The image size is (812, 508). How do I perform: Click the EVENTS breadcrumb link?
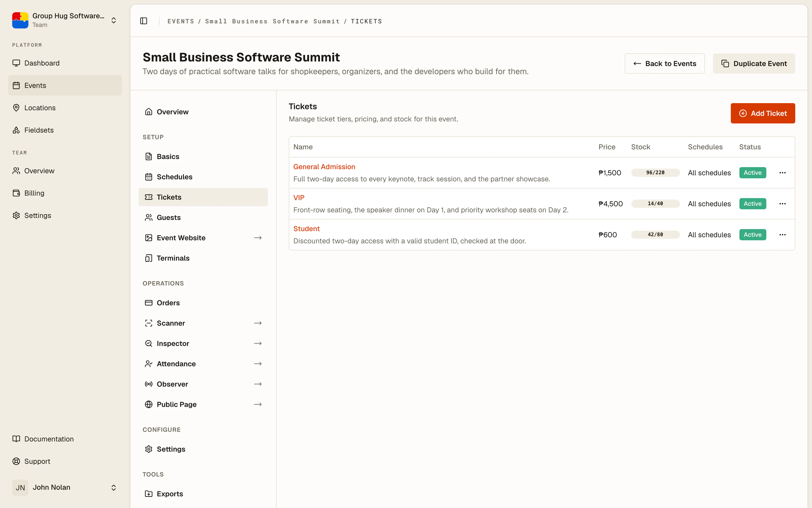point(180,21)
